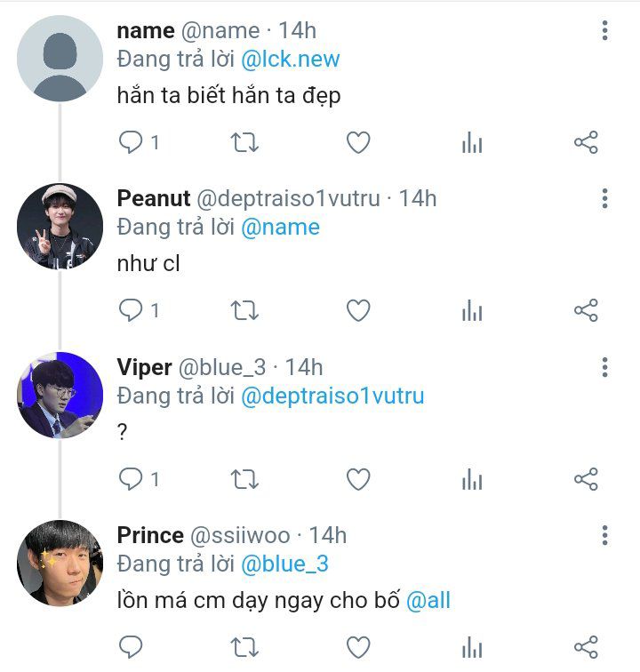Open more options on Peanut's tweet
Viewport: 640px width, 672px height.
click(604, 198)
